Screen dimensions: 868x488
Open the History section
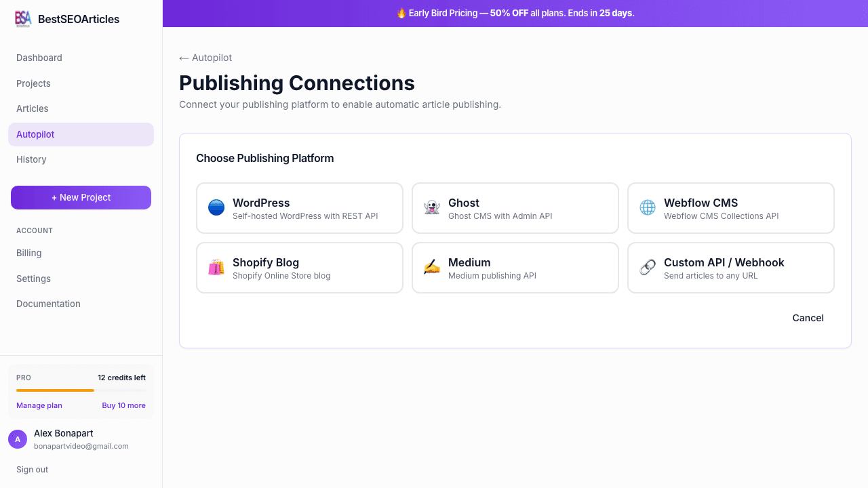click(x=31, y=159)
